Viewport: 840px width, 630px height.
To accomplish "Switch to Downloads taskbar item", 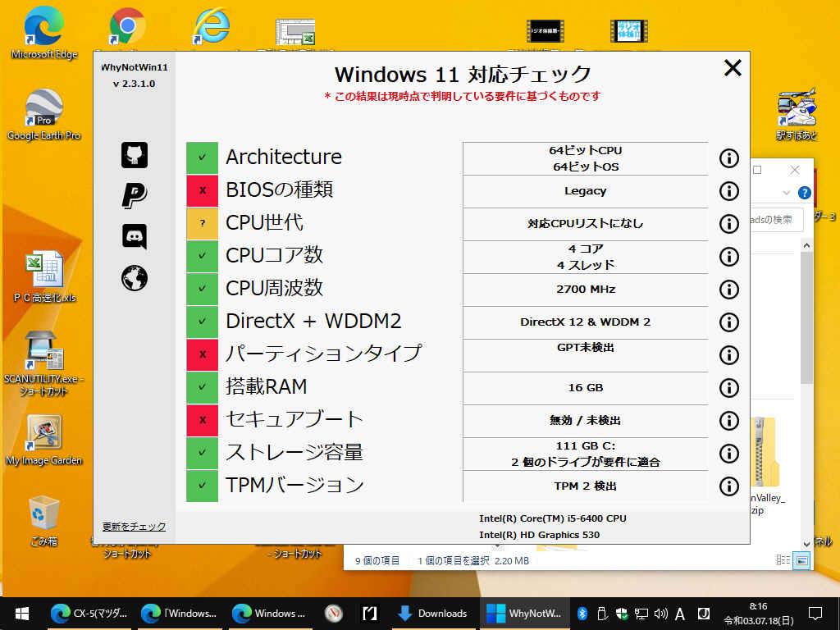I will click(433, 614).
